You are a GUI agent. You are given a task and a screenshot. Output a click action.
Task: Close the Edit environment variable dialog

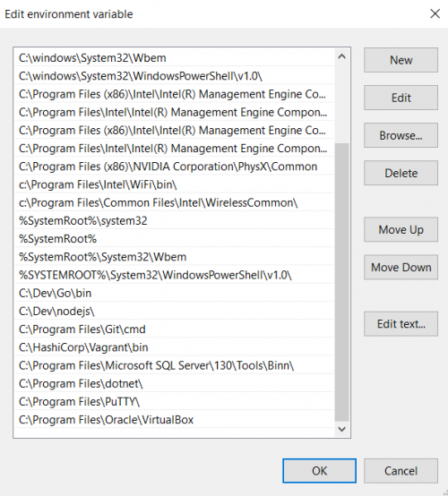coord(435,13)
